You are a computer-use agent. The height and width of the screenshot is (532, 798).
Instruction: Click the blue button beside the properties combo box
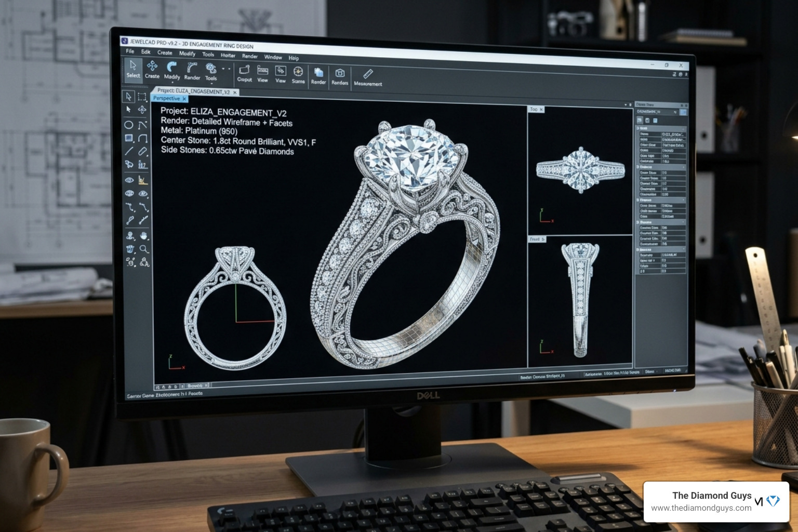click(x=683, y=112)
